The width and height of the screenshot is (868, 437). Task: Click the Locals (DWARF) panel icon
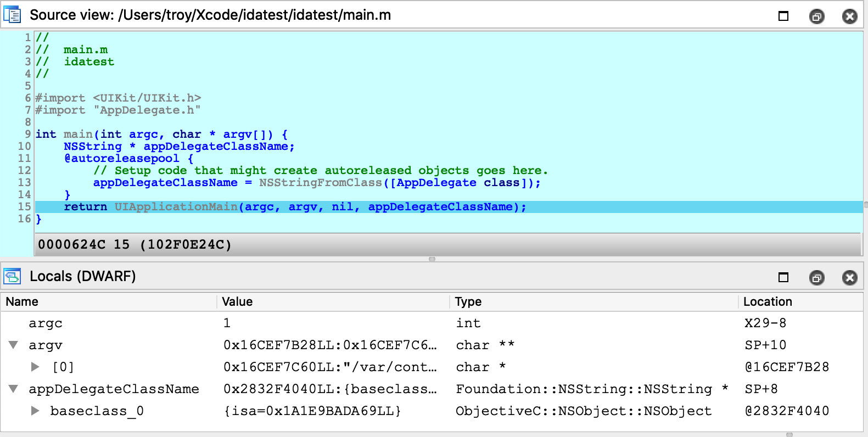(x=12, y=276)
